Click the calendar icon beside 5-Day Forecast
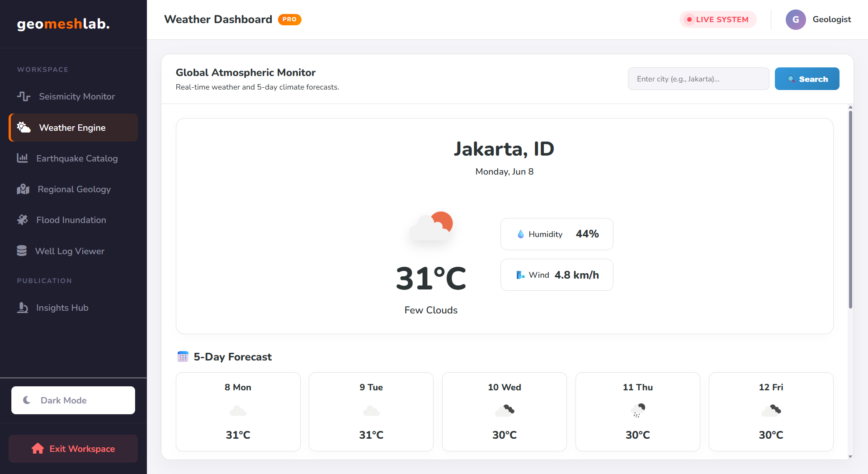868x474 pixels. (183, 357)
